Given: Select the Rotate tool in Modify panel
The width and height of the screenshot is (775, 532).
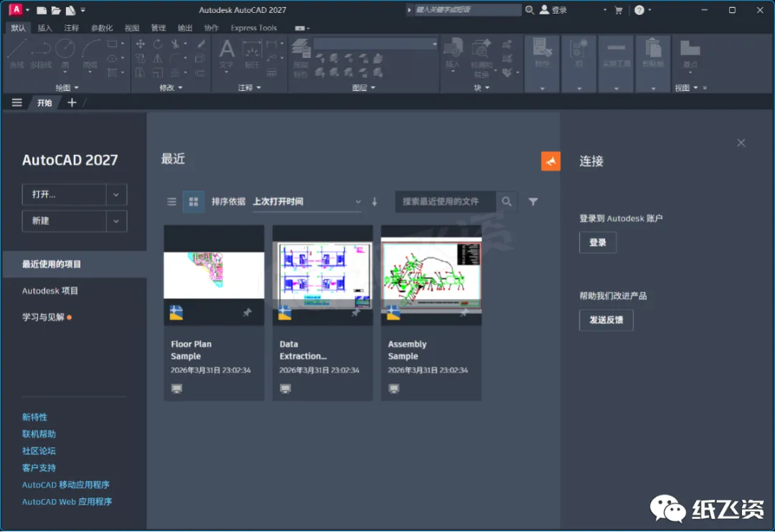Looking at the screenshot, I should point(158,44).
